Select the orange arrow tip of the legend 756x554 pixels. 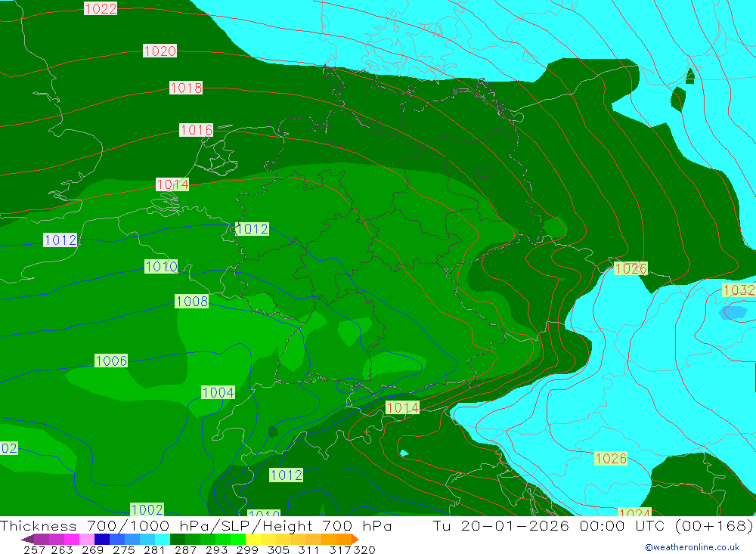click(355, 539)
